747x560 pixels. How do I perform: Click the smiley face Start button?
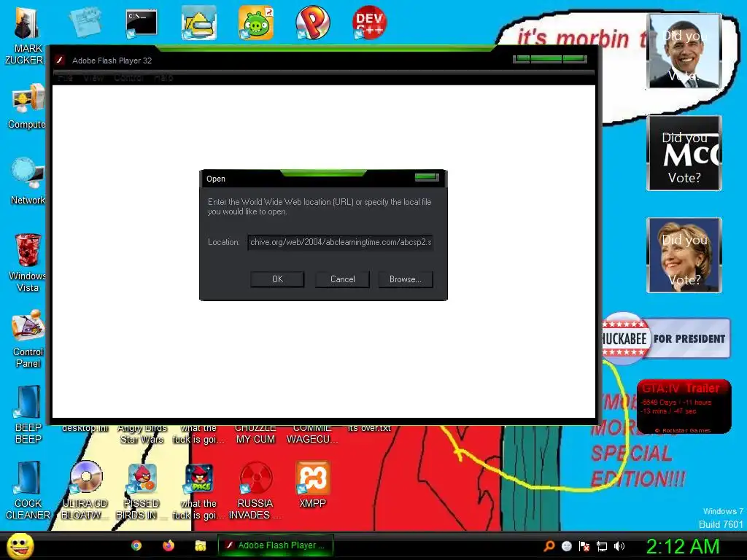click(20, 545)
